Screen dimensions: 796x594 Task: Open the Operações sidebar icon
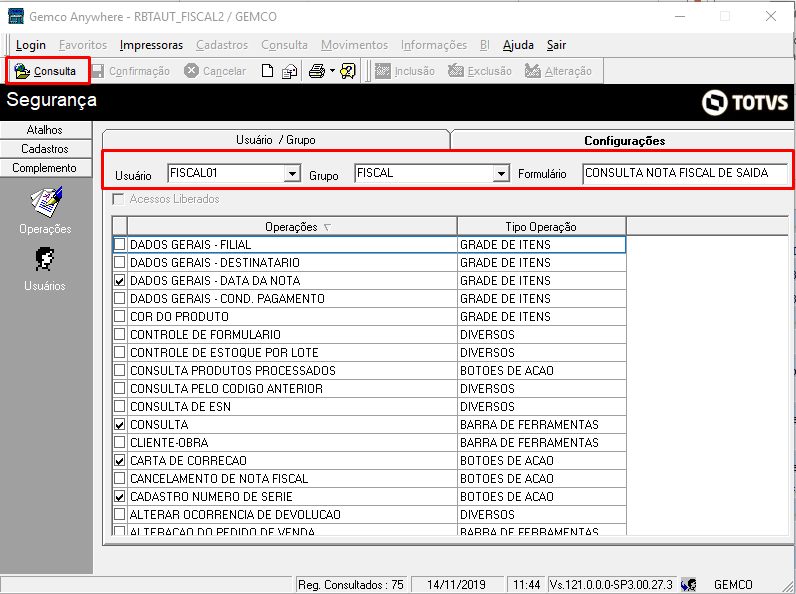(x=45, y=210)
